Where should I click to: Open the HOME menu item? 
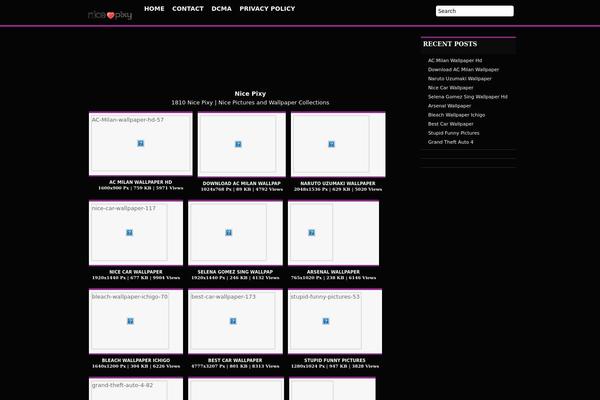click(x=154, y=9)
